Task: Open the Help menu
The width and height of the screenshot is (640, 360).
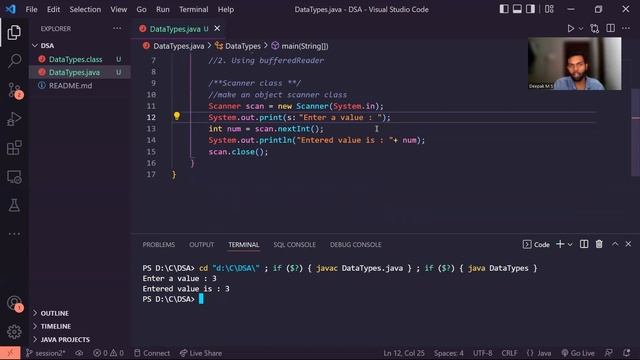Action: point(226,9)
